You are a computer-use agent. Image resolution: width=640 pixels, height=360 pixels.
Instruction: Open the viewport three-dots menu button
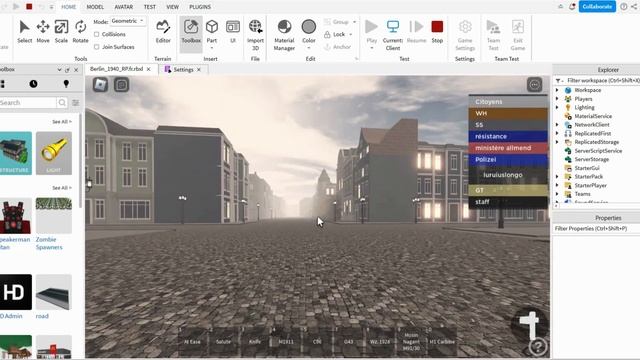click(x=534, y=84)
